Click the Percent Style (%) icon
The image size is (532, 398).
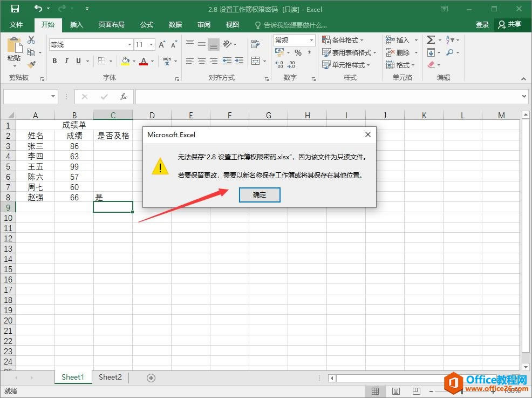298,52
